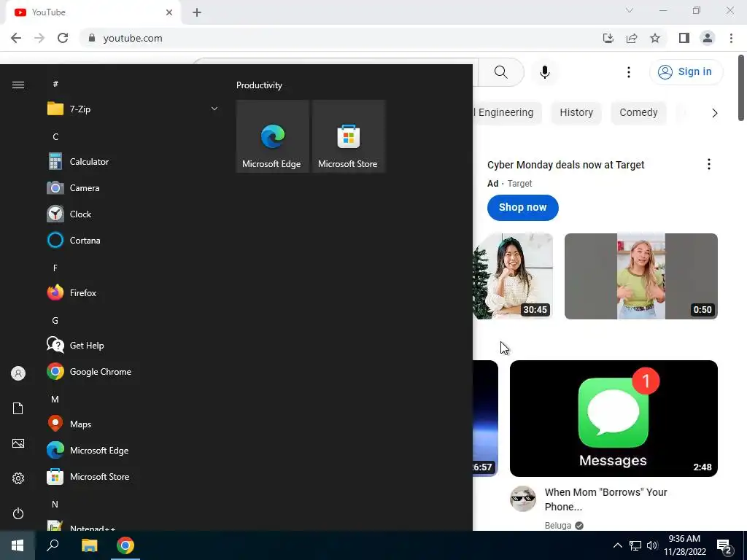The width and height of the screenshot is (747, 560).
Task: Switch to the YouTube browser tab
Action: point(93,12)
